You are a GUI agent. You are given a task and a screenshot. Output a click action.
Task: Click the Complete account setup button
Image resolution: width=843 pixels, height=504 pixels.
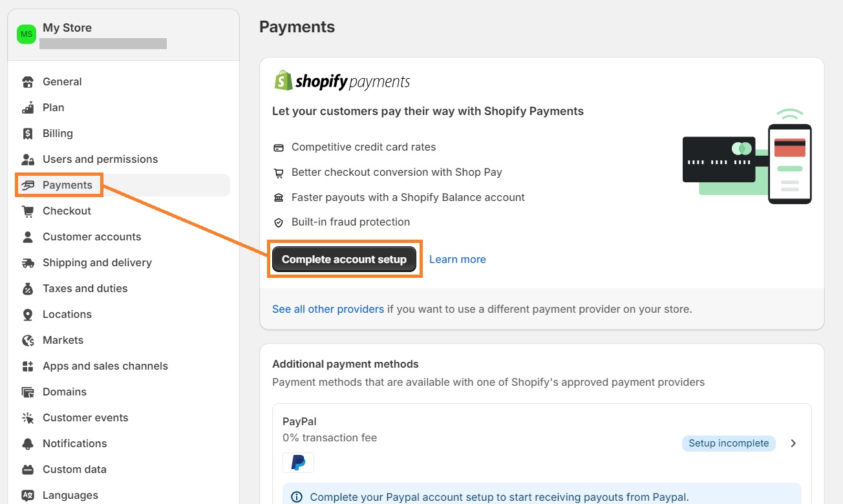point(344,258)
